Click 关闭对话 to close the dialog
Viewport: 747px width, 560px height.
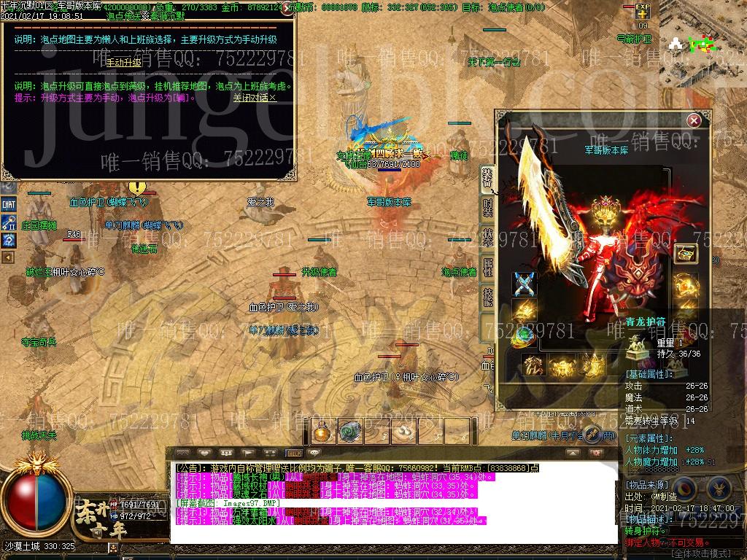pyautogui.click(x=254, y=97)
